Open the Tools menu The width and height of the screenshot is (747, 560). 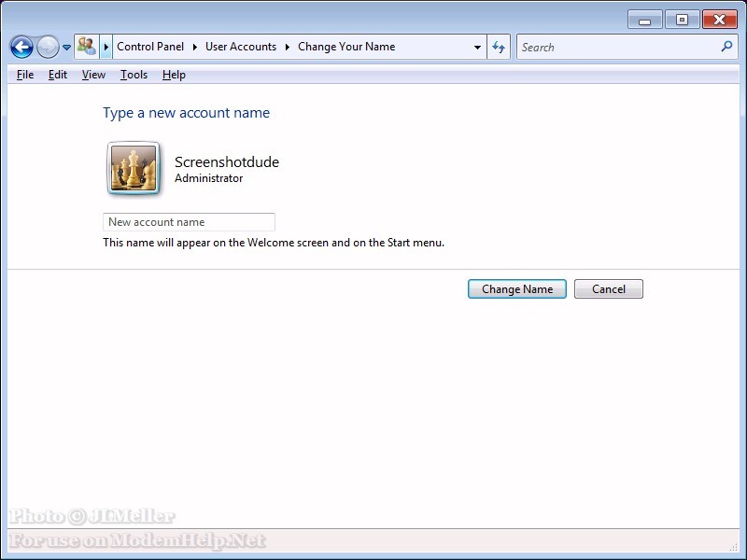134,75
